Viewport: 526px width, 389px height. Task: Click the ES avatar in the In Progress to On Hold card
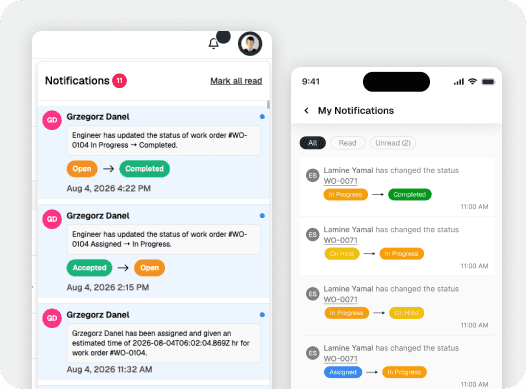313,294
